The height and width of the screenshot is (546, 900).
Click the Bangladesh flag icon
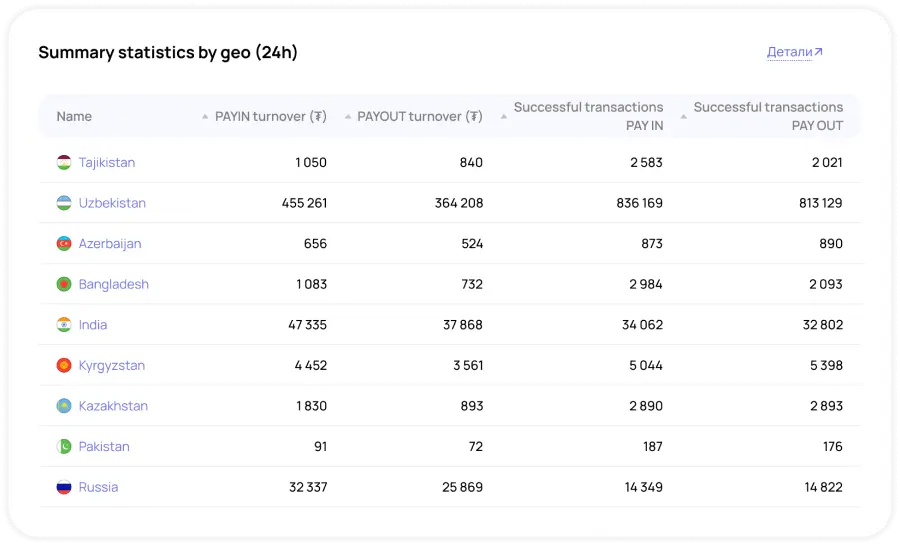point(64,284)
